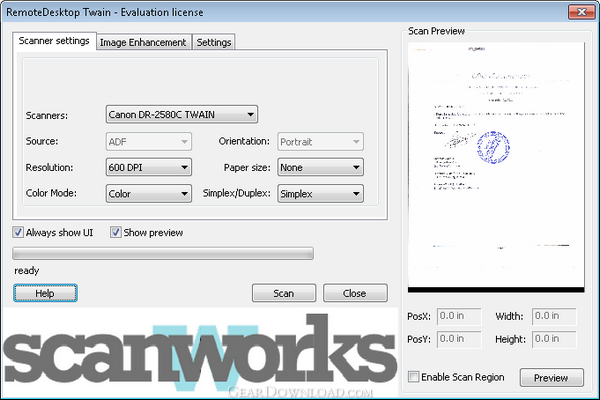Click the 'Simplex/Duplex:' label
The image size is (600, 400).
coord(236,193)
